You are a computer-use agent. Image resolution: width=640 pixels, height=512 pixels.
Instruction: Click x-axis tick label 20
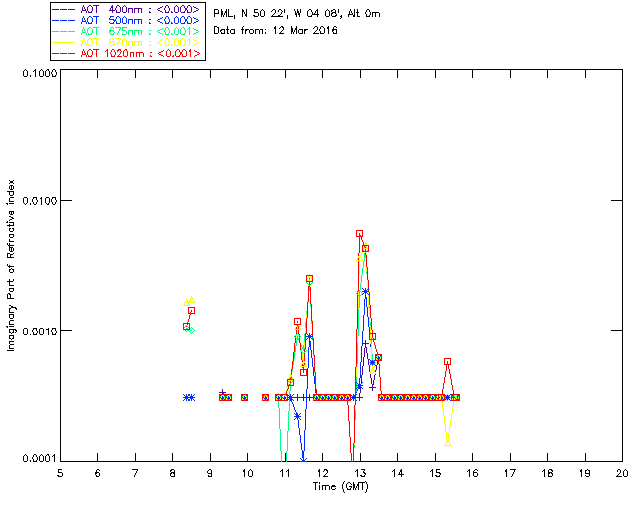pos(622,473)
